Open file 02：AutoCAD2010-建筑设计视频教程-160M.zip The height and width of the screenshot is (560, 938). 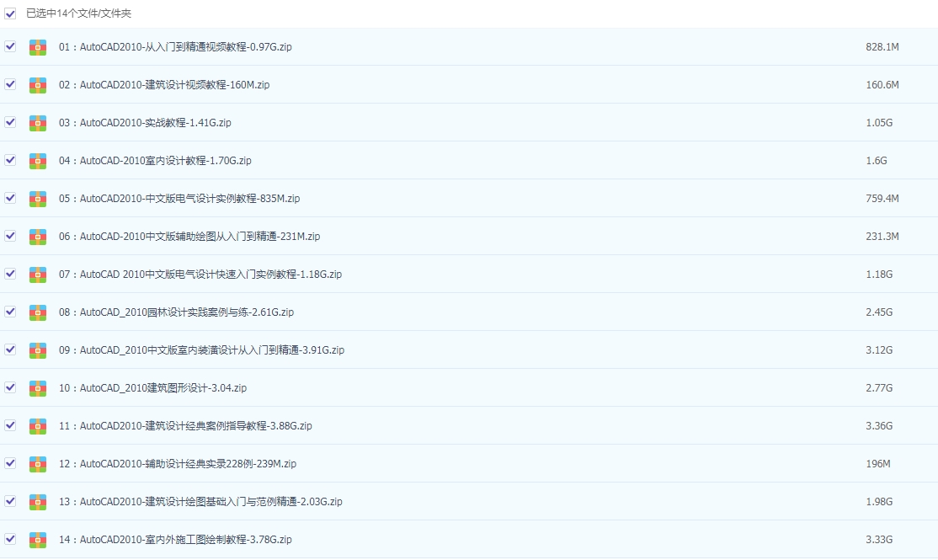pyautogui.click(x=164, y=85)
